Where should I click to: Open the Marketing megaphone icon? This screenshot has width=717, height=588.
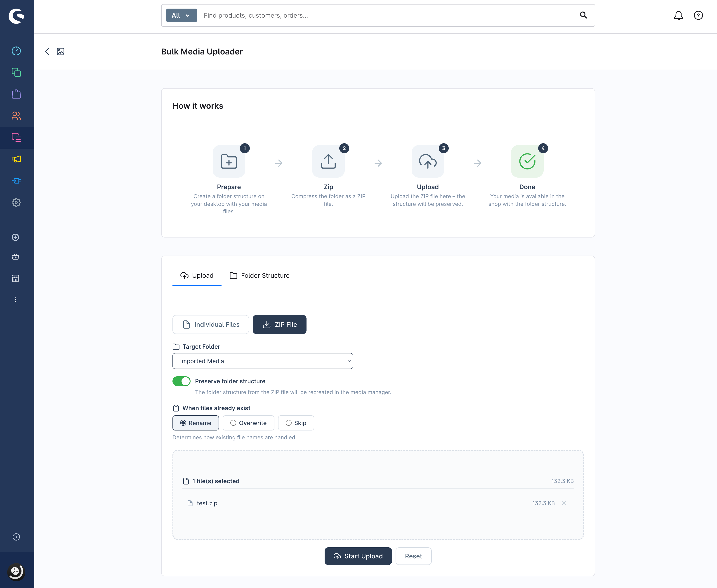(16, 159)
